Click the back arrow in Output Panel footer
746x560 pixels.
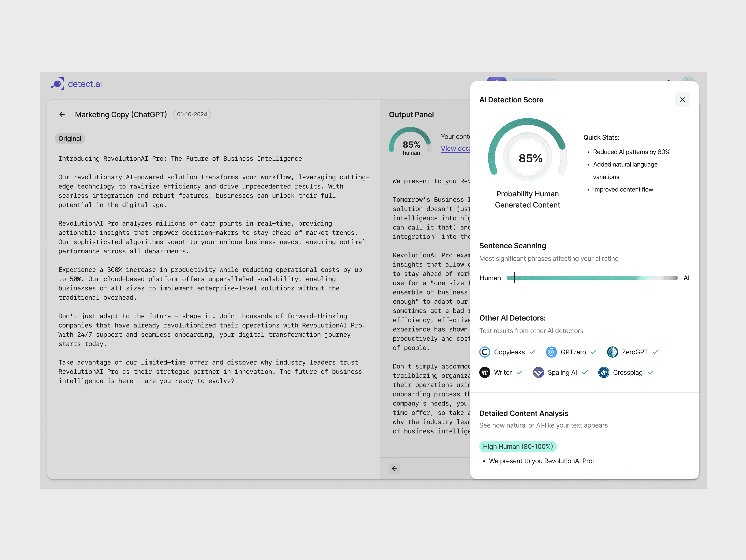(x=394, y=468)
